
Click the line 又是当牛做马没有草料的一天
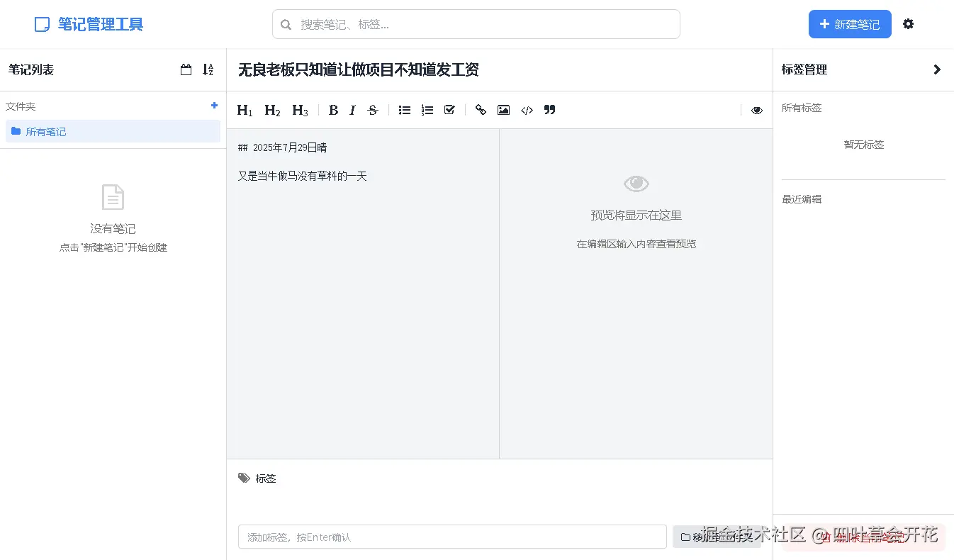coord(303,176)
